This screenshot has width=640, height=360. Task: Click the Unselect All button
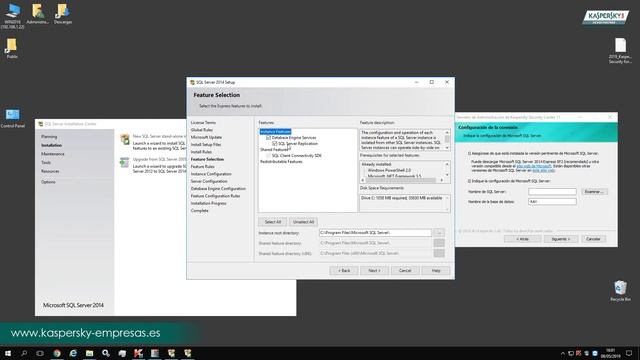click(303, 222)
